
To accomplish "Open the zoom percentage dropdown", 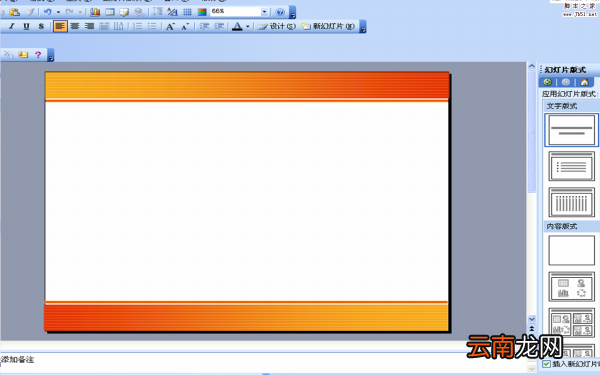I will (x=264, y=12).
